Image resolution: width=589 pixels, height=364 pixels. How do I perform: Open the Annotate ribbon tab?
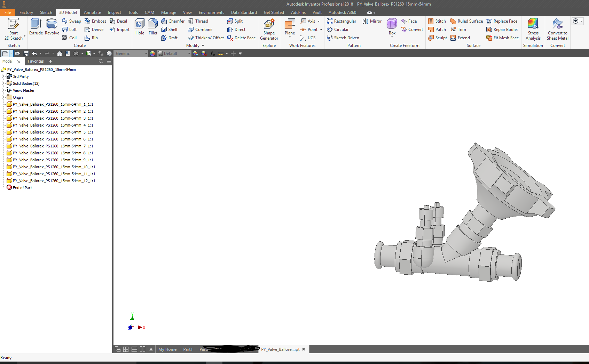point(92,13)
